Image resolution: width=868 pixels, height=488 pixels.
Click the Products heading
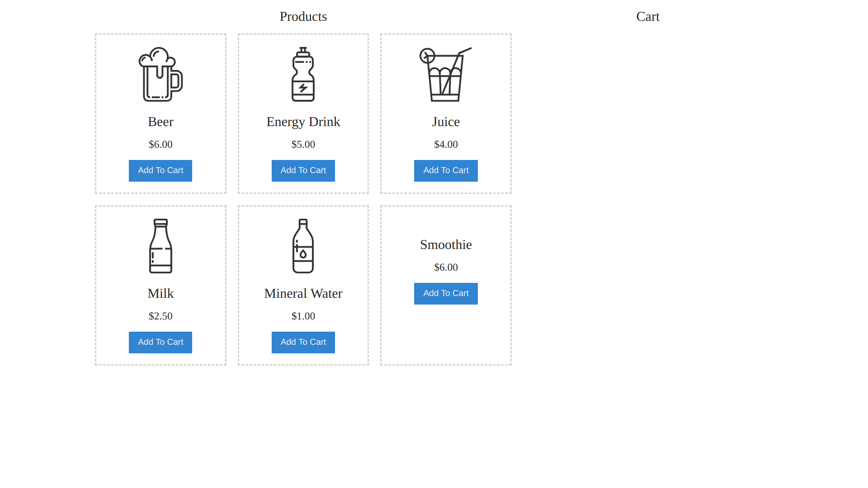(303, 17)
